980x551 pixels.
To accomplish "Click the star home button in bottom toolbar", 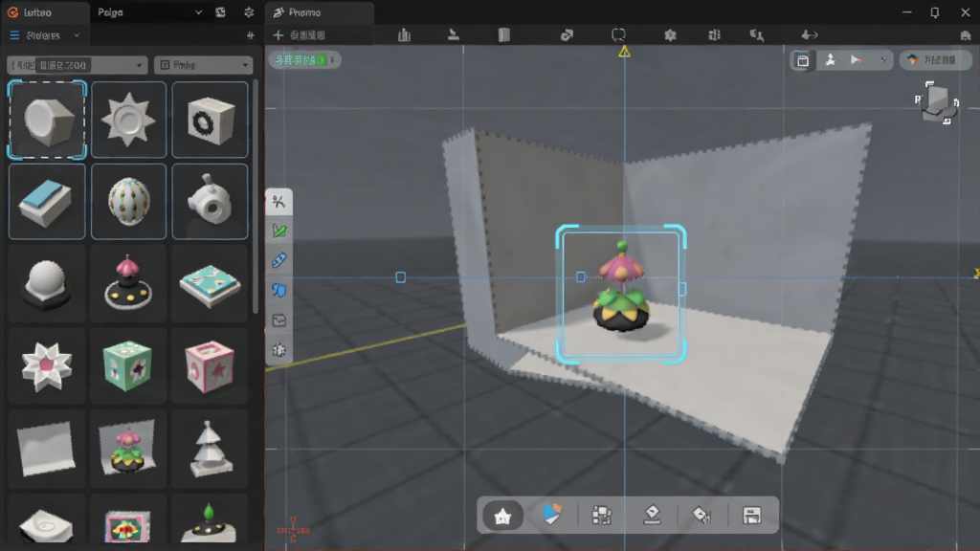I will click(502, 516).
